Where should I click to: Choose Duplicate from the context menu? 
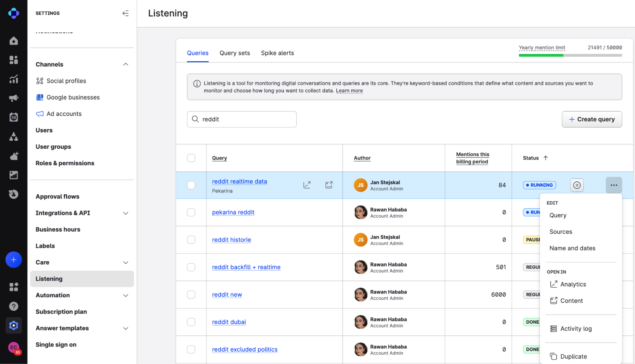click(x=573, y=356)
